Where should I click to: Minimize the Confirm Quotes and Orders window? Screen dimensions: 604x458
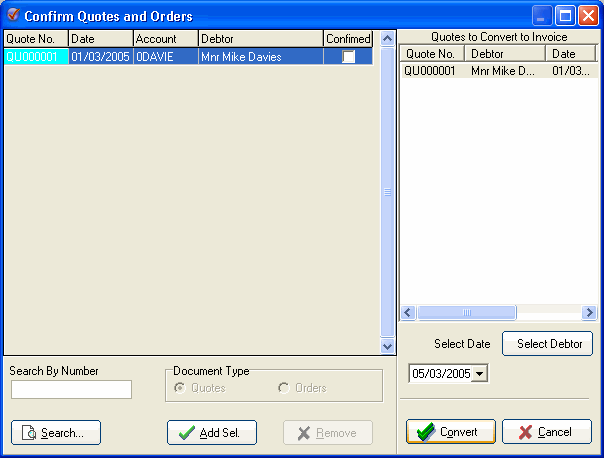(541, 16)
